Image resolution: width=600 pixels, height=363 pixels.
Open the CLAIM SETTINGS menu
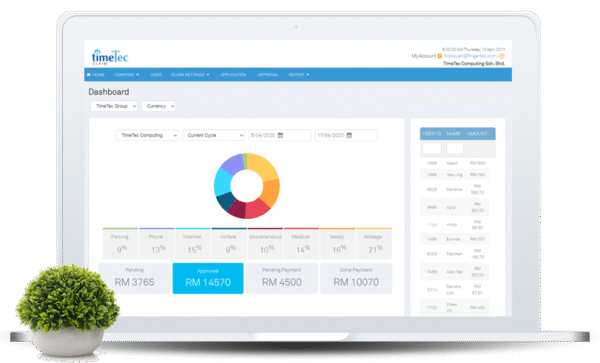pyautogui.click(x=190, y=75)
